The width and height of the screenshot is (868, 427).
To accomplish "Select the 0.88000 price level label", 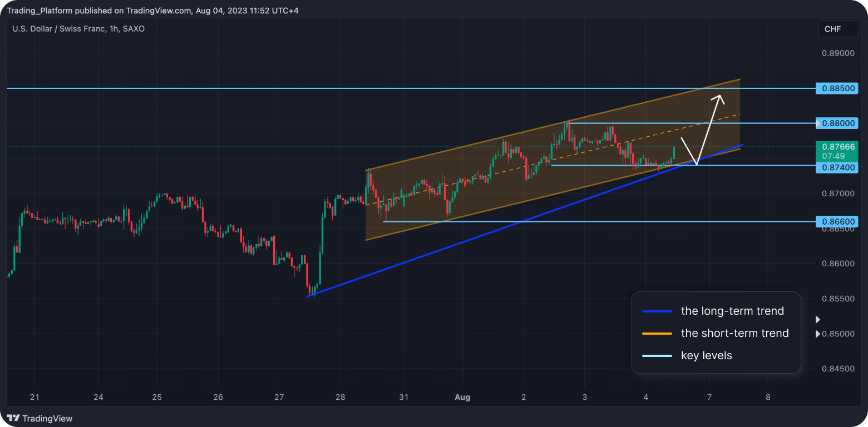I will point(837,123).
